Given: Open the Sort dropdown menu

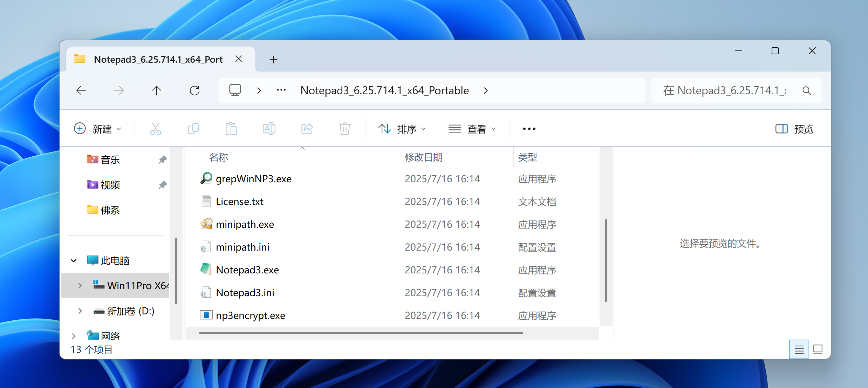Looking at the screenshot, I should [402, 129].
